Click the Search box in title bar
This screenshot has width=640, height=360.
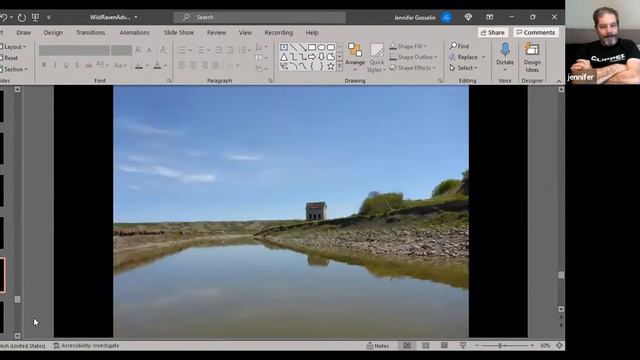click(x=260, y=17)
